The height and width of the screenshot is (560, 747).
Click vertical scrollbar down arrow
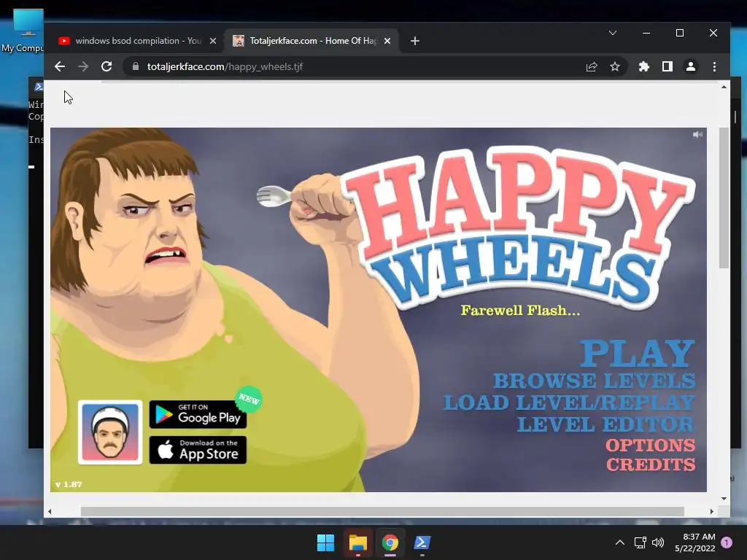724,499
